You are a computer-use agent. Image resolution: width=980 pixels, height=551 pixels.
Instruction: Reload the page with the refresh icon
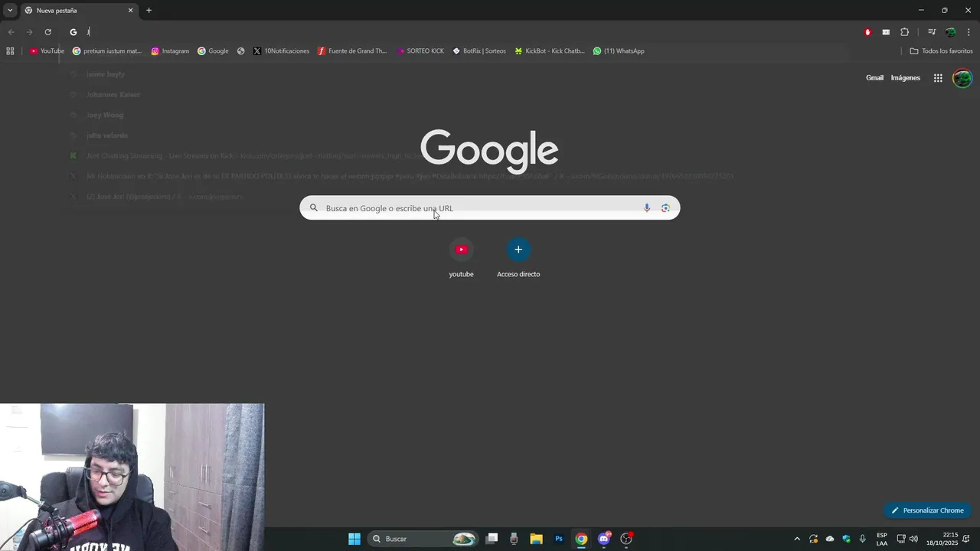click(47, 32)
